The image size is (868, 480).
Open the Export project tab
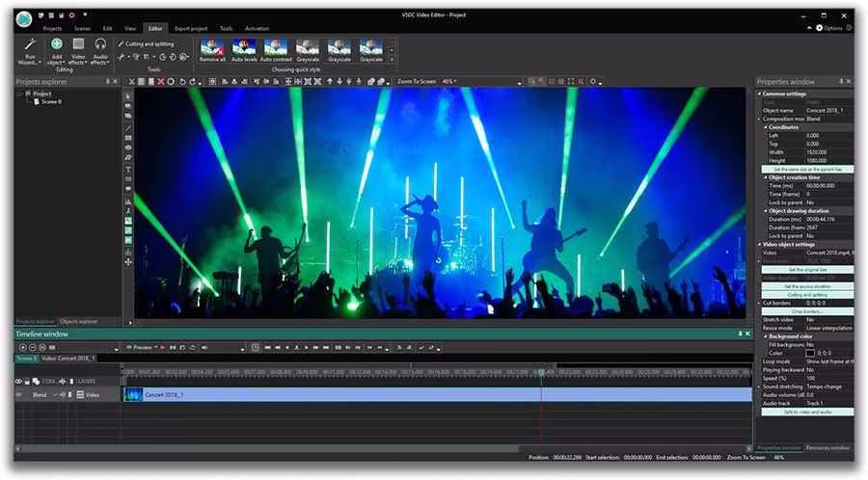(191, 28)
